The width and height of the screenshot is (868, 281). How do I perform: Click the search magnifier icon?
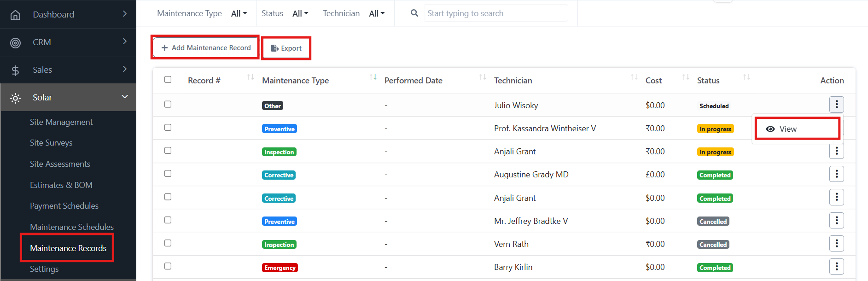414,13
